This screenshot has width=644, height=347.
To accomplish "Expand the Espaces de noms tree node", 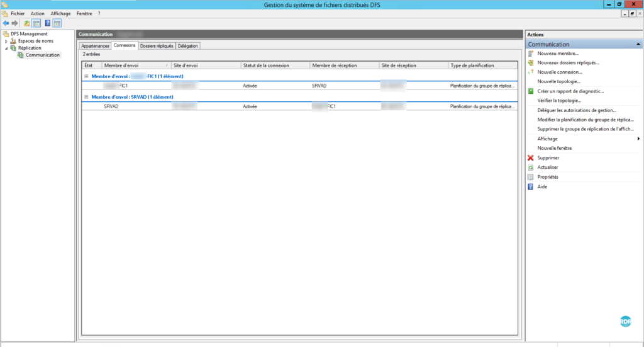I will [6, 41].
